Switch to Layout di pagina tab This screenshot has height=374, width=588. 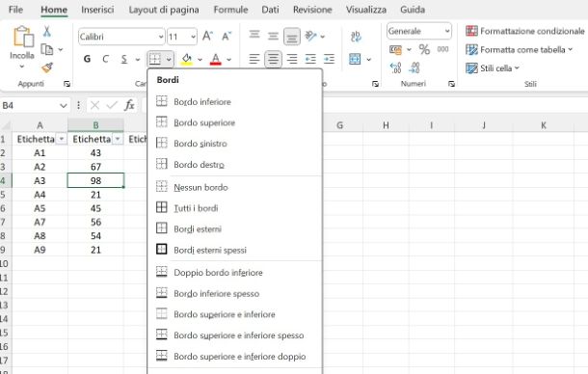(x=164, y=10)
